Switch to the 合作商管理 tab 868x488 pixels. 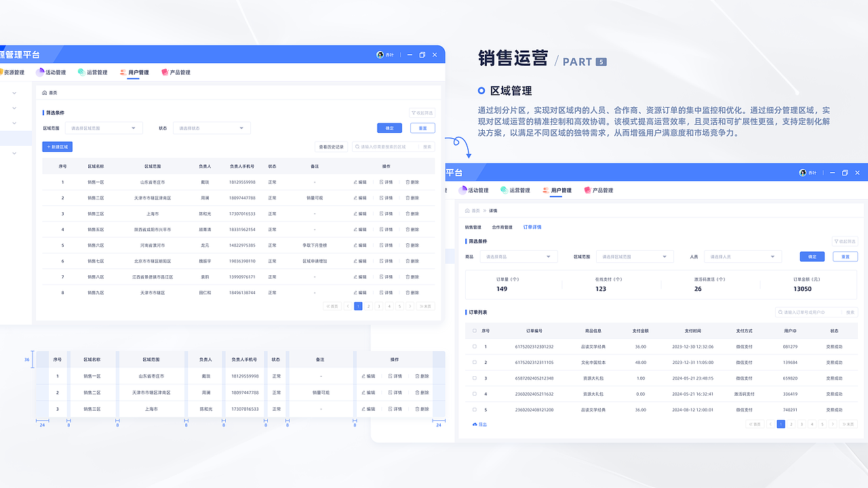coord(502,227)
